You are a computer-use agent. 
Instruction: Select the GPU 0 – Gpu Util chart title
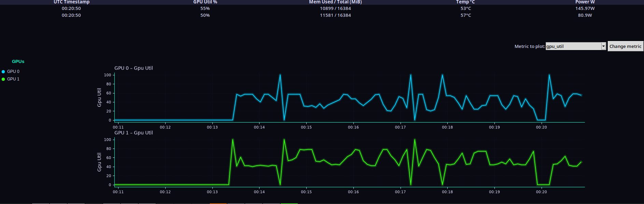[x=134, y=68]
